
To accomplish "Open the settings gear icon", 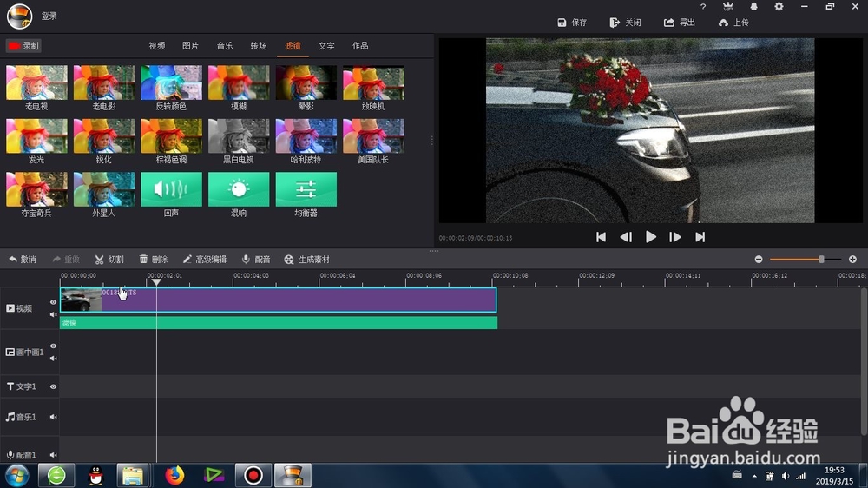I will 779,7.
